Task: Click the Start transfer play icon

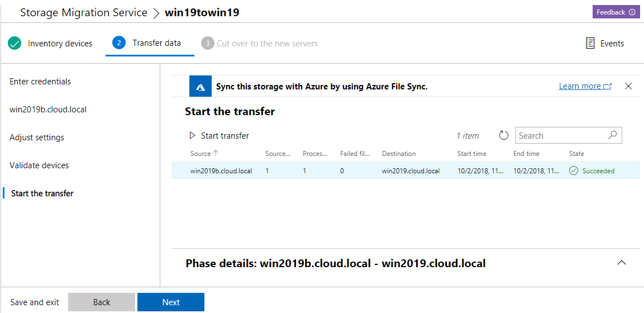Action: tap(192, 135)
